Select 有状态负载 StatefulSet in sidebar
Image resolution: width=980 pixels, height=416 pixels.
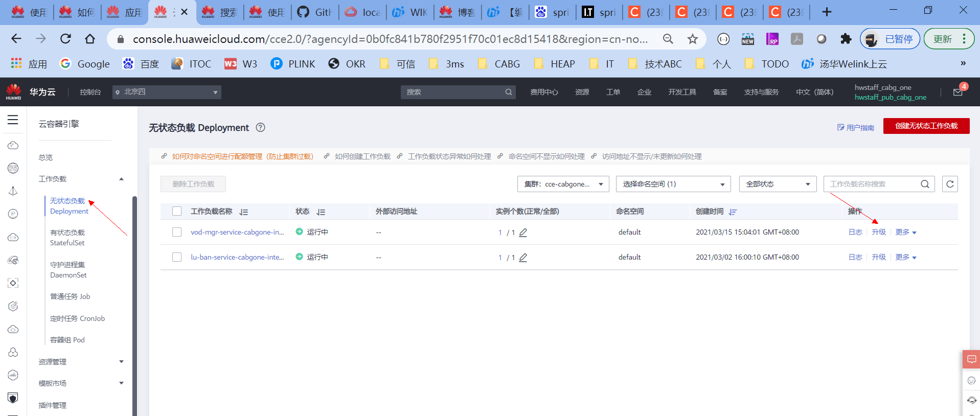[x=67, y=238]
